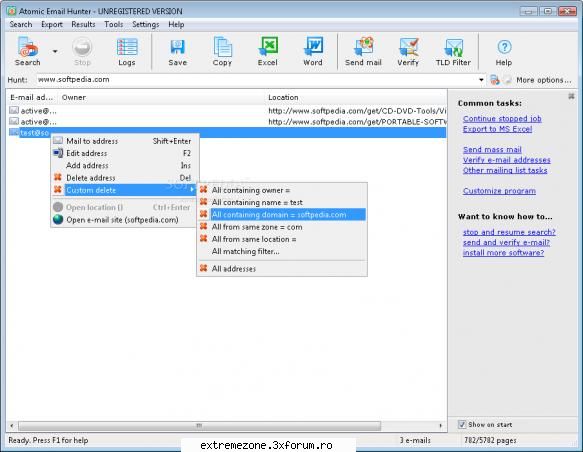The height and width of the screenshot is (452, 583).
Task: Click Customize program link
Action: 499,191
